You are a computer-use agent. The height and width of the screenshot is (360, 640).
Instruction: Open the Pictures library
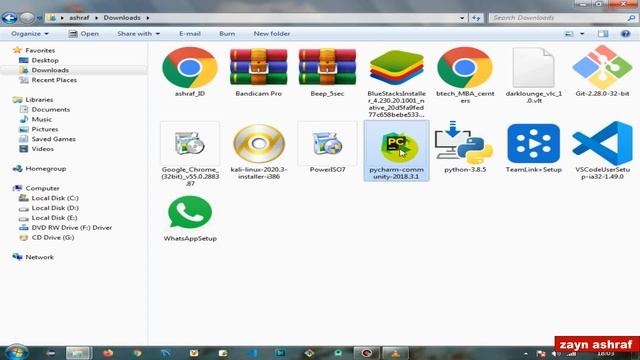pyautogui.click(x=45, y=129)
